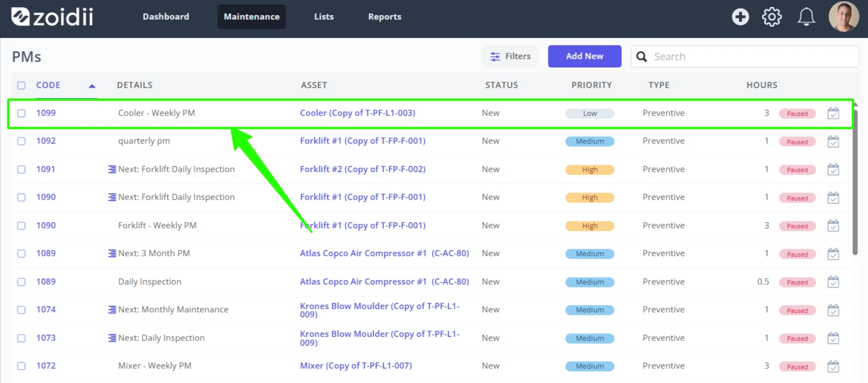Click Paused badge in row 1099
The width and height of the screenshot is (868, 383).
(x=797, y=114)
